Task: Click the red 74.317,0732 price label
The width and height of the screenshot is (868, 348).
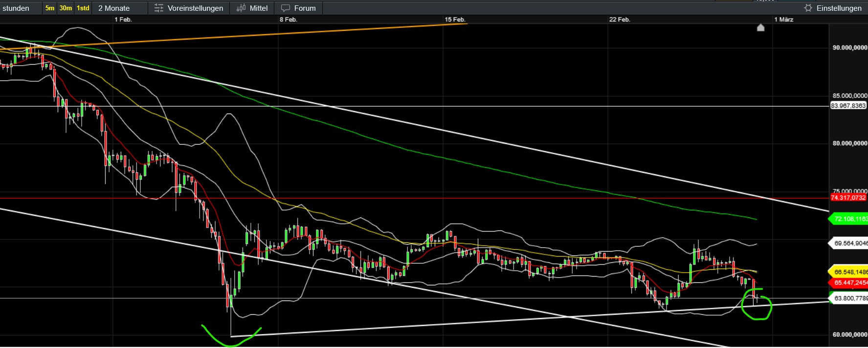Action: 848,198
